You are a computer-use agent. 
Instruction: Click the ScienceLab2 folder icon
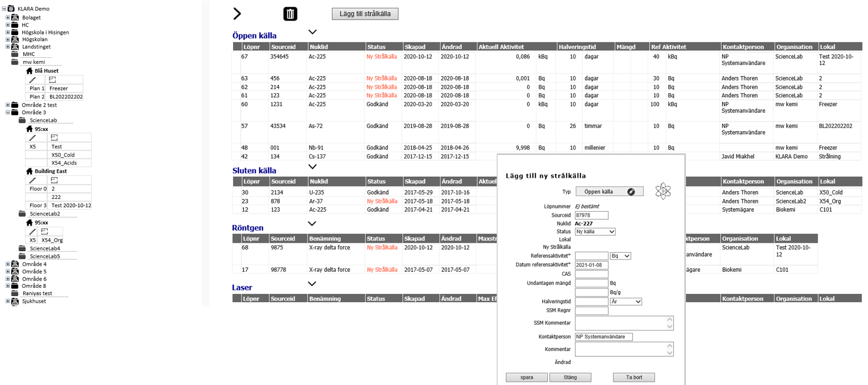pos(22,213)
